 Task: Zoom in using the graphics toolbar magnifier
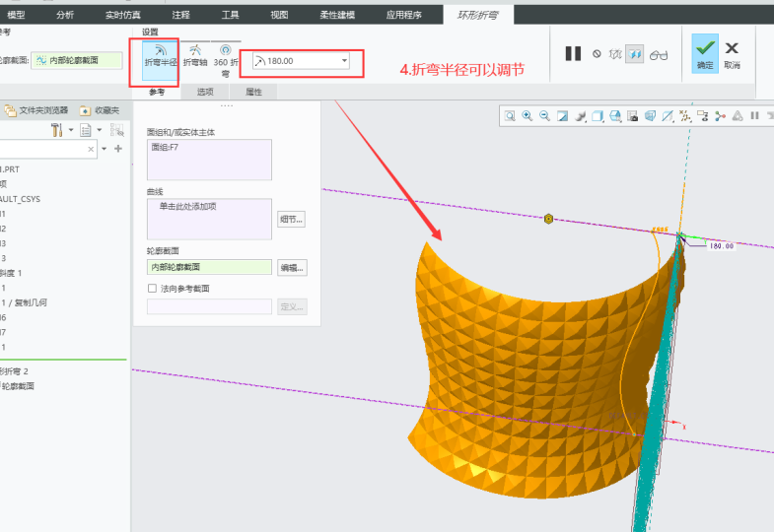pos(528,116)
